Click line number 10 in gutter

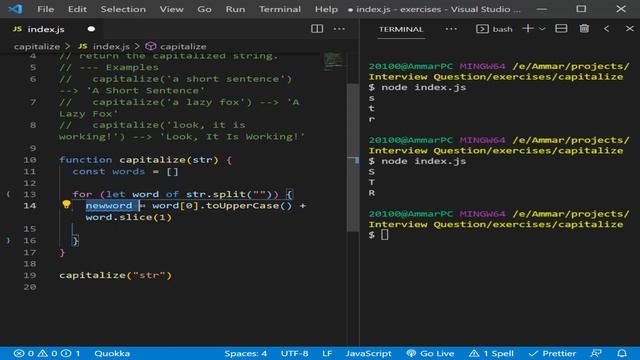[x=30, y=160]
